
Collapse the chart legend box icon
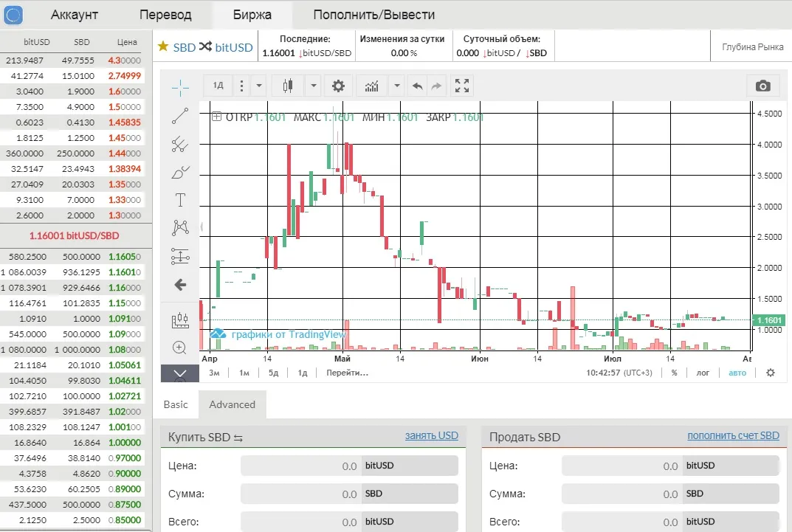pyautogui.click(x=217, y=117)
